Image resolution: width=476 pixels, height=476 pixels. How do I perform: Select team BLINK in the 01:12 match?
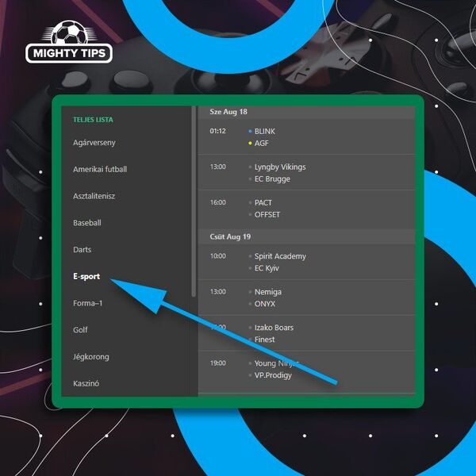click(x=264, y=131)
